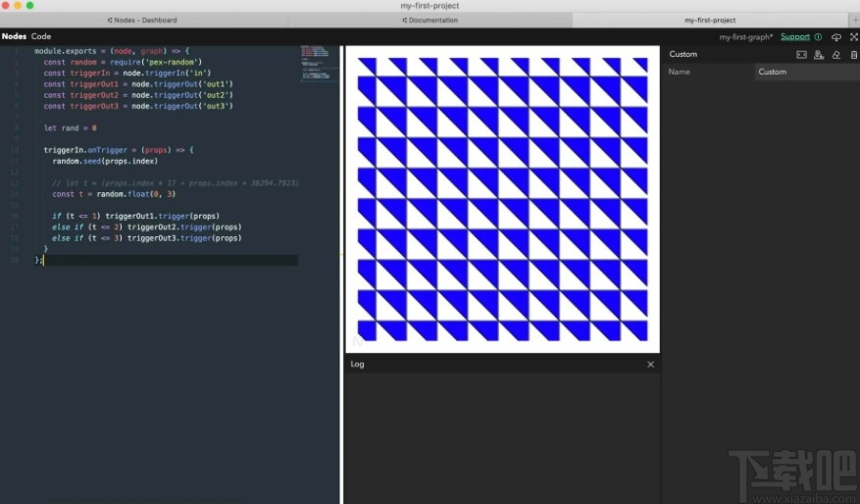
Task: Click the code minimap thumbnail
Action: click(318, 63)
